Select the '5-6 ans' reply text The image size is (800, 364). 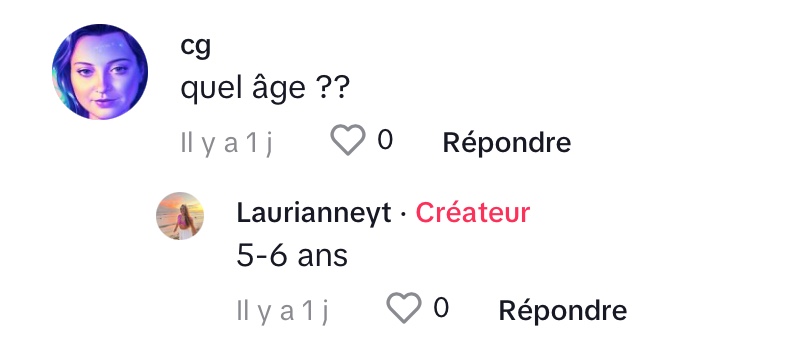292,256
